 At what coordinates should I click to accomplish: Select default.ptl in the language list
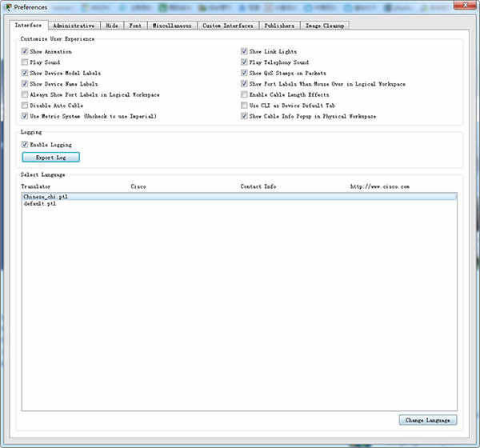(239, 204)
